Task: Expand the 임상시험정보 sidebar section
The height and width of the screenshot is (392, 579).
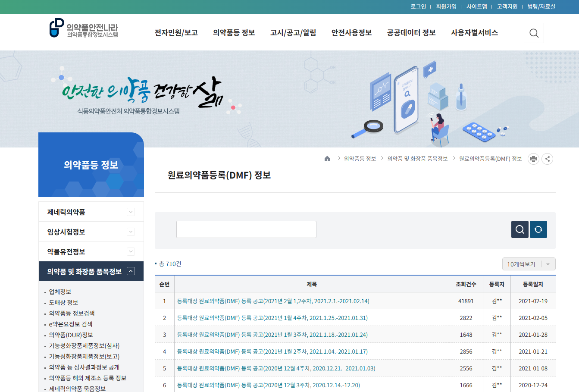Action: (131, 232)
